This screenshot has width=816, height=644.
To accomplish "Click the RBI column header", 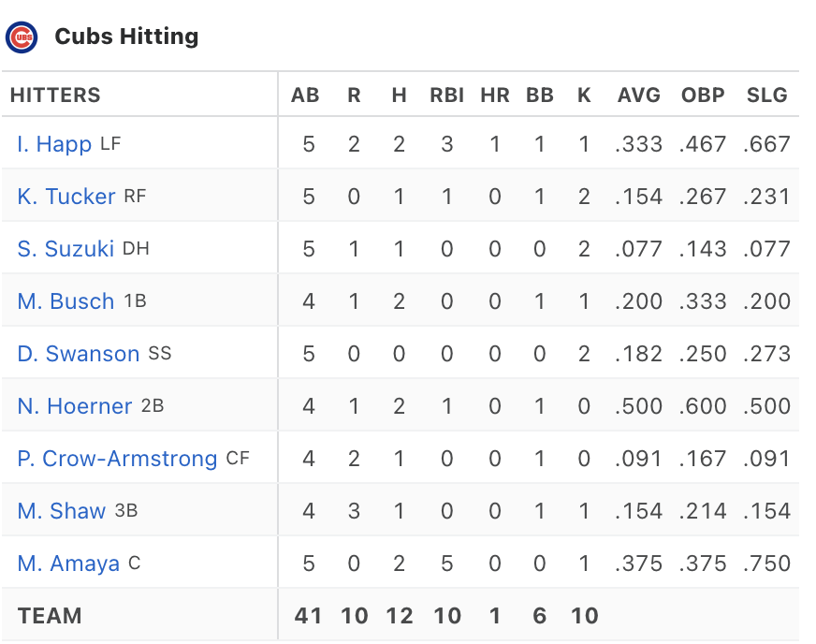I will (x=446, y=95).
